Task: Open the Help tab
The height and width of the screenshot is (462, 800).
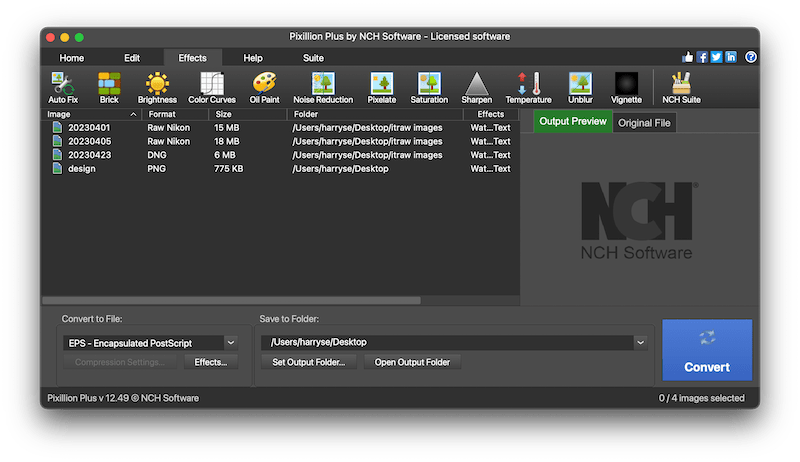Action: click(253, 58)
